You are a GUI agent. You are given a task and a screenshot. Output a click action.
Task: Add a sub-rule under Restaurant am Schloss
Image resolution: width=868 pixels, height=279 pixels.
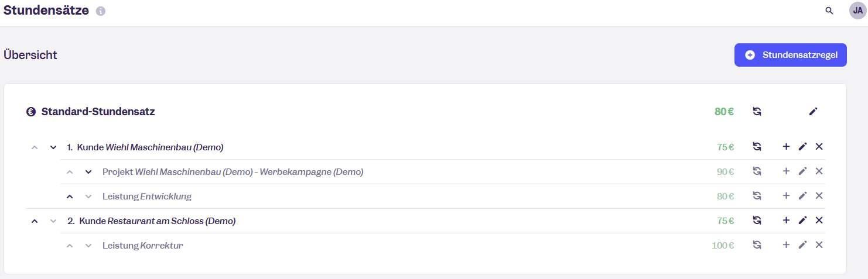(786, 221)
